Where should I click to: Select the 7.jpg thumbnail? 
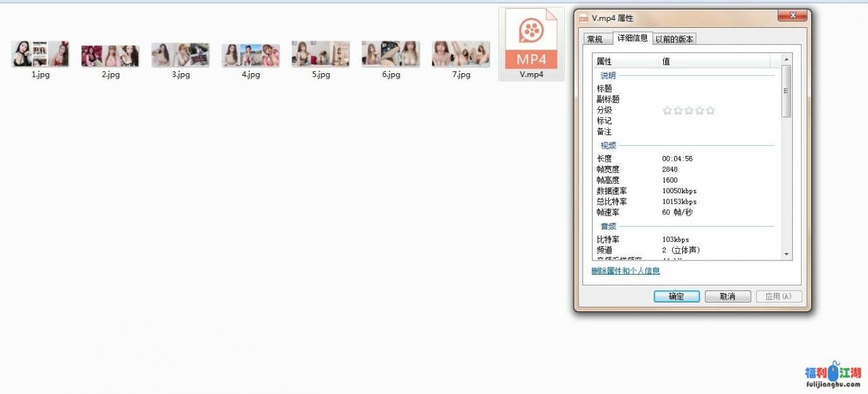[x=460, y=53]
